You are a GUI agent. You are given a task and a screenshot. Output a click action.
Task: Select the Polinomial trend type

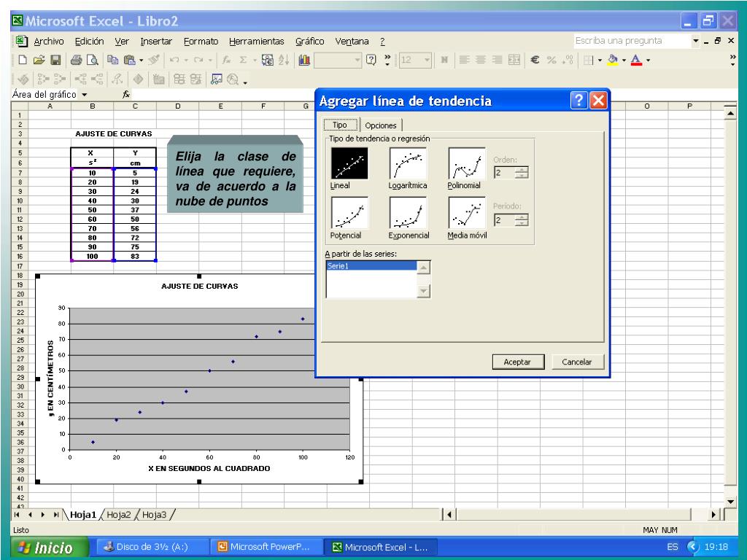click(467, 163)
